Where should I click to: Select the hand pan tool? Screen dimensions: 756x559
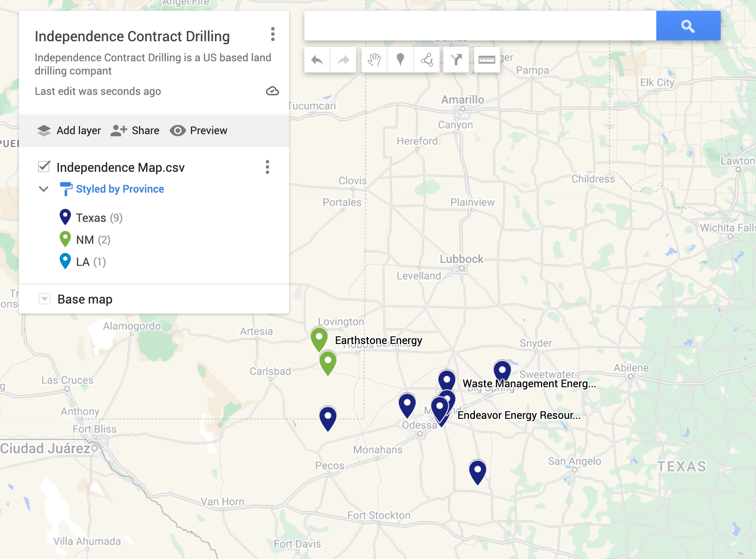(374, 60)
